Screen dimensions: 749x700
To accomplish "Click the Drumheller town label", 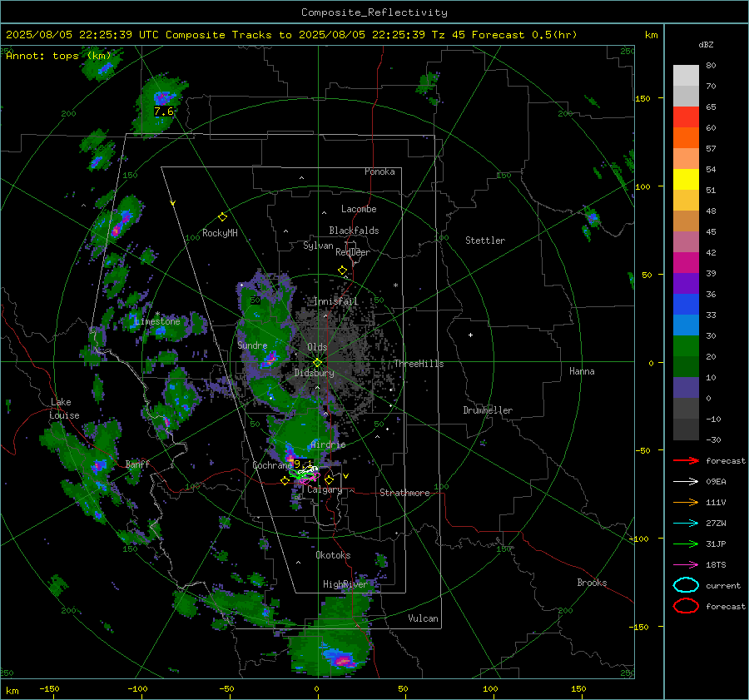I will point(488,410).
